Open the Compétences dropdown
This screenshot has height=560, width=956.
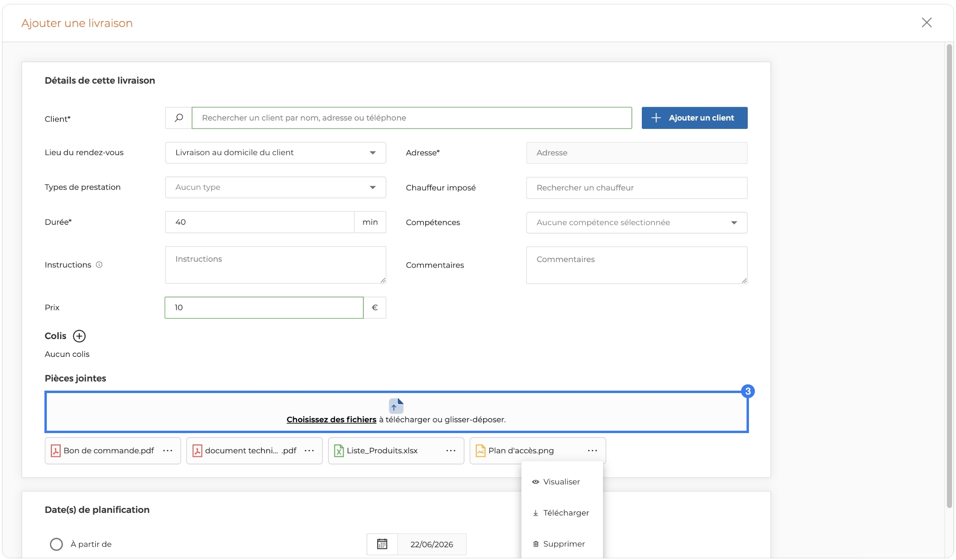tap(637, 222)
